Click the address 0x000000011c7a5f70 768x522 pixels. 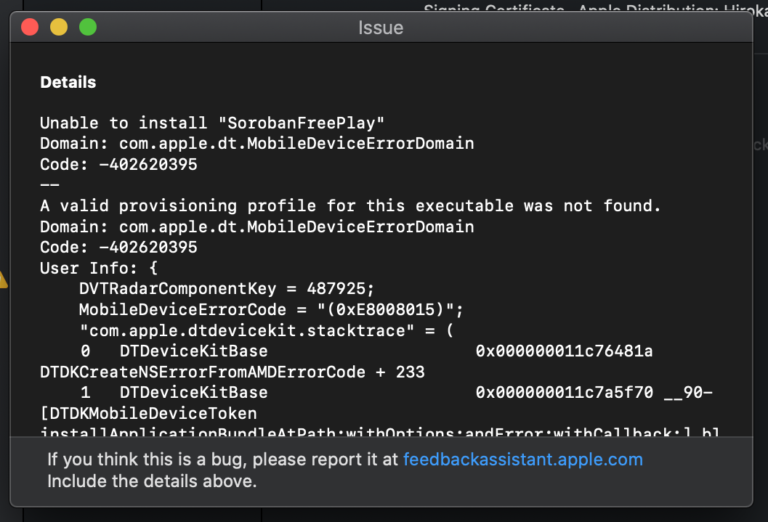click(x=564, y=393)
